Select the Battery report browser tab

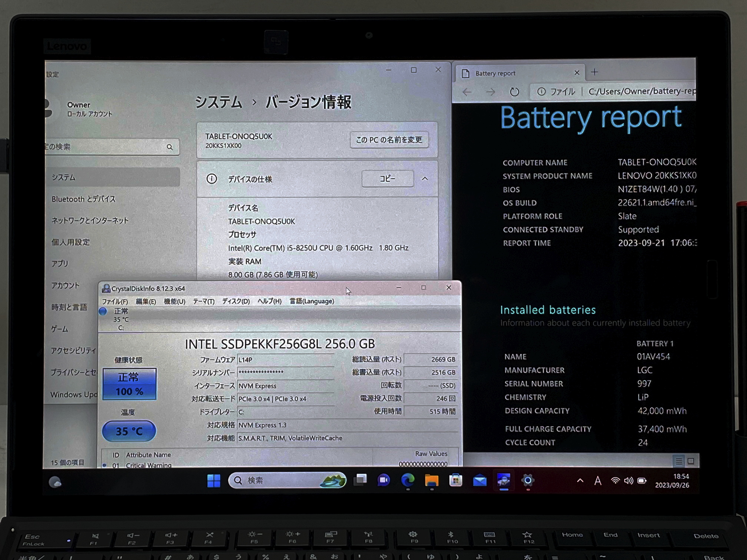tap(520, 73)
